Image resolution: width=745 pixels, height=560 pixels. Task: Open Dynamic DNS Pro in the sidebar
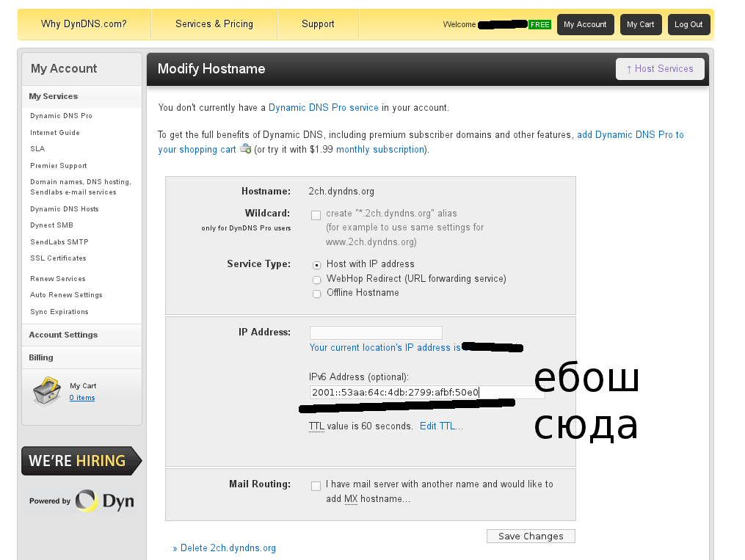(x=62, y=116)
